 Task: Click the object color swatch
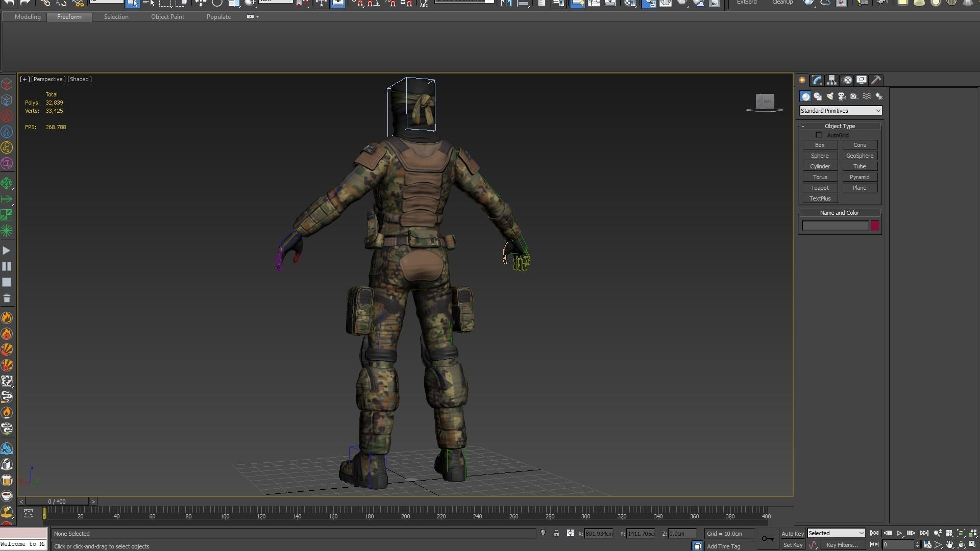tap(875, 226)
